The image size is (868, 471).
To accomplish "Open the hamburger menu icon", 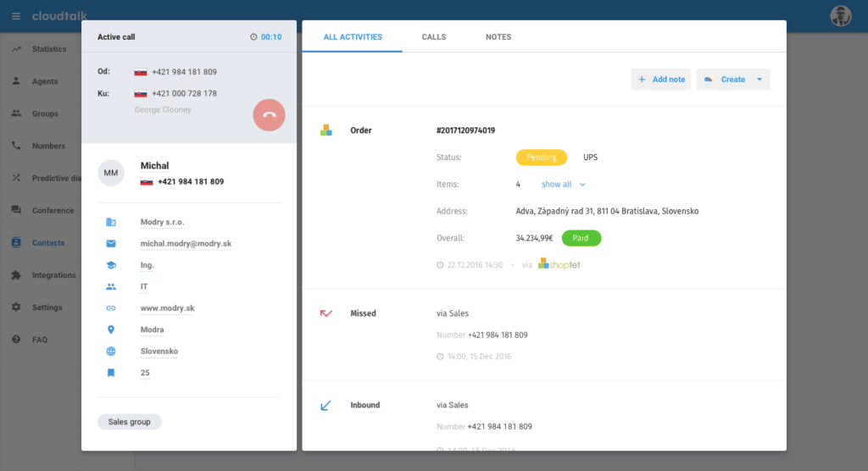I will click(x=16, y=16).
